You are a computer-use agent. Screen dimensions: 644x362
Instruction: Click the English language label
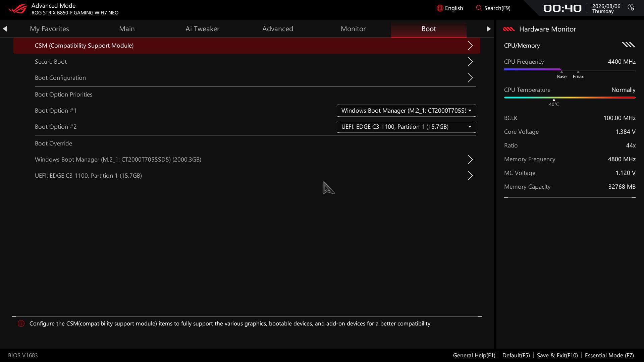click(454, 8)
